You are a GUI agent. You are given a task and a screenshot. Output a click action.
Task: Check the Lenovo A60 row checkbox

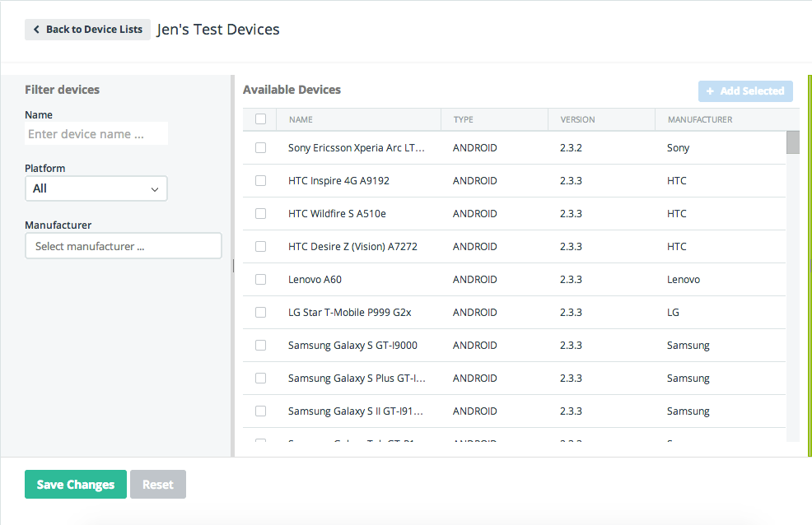[x=261, y=280]
